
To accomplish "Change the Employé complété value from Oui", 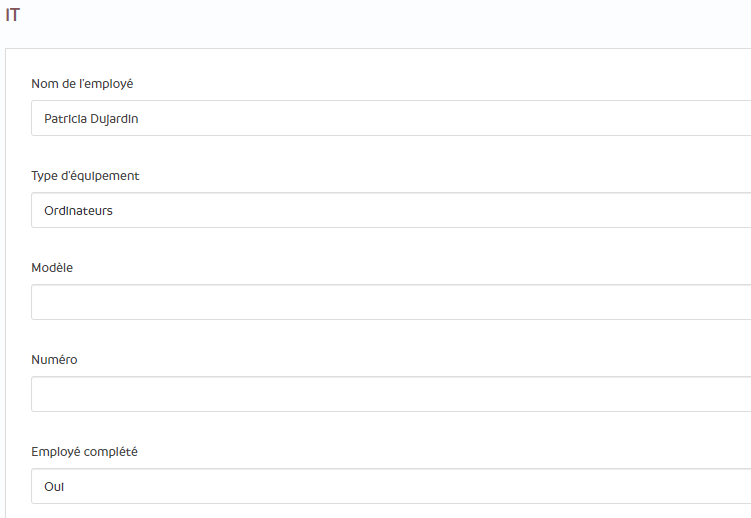I will [x=390, y=486].
